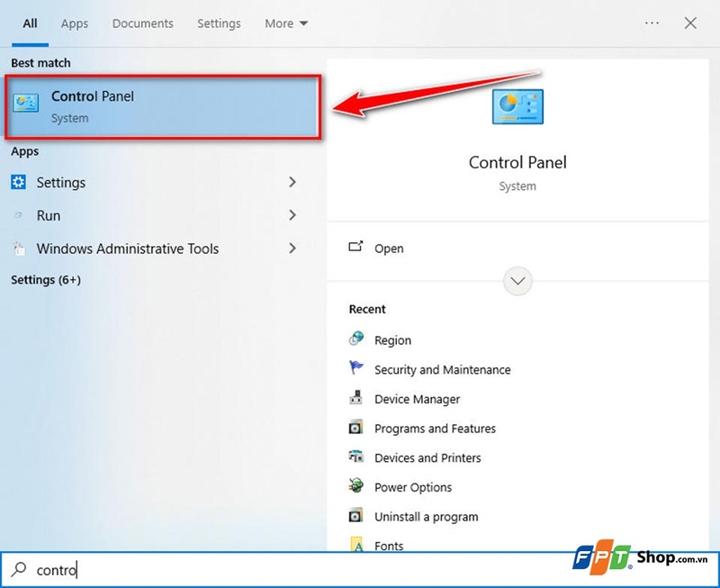Click Open to launch Control Panel
Screen dimensions: 720x588
coord(389,249)
